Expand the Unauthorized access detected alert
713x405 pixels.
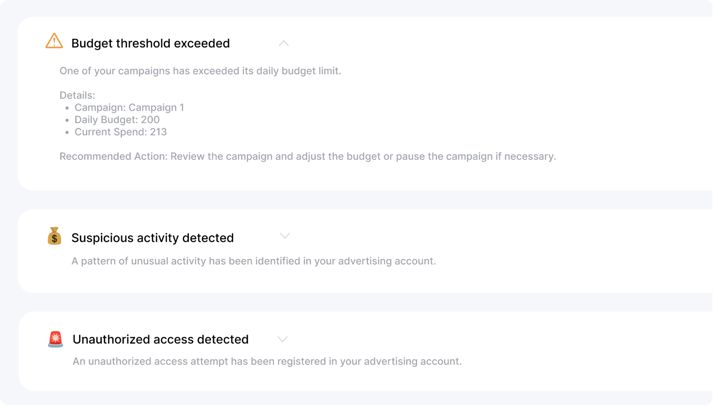tap(282, 340)
